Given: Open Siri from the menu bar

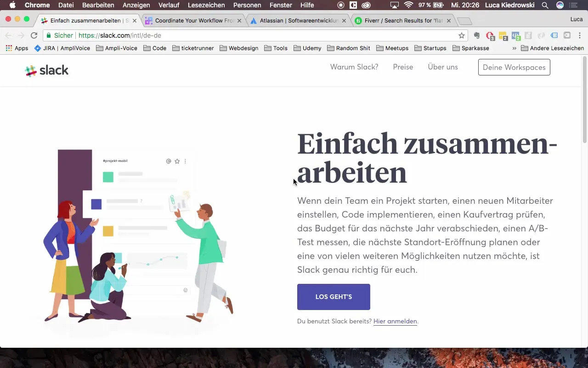Looking at the screenshot, I should tap(560, 5).
